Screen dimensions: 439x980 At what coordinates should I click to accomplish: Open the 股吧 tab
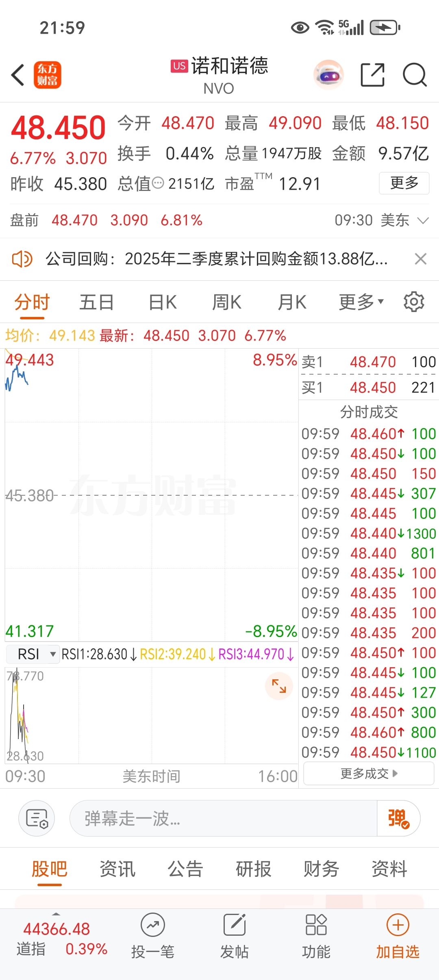tap(50, 869)
